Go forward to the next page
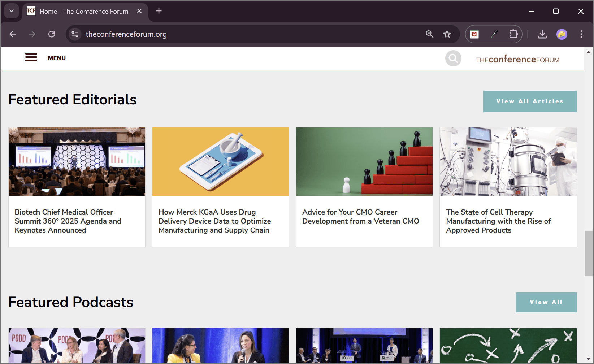Viewport: 594px width, 364px height. 32,34
